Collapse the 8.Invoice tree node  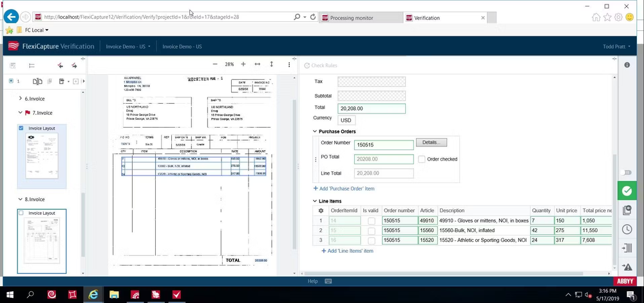[x=21, y=199]
